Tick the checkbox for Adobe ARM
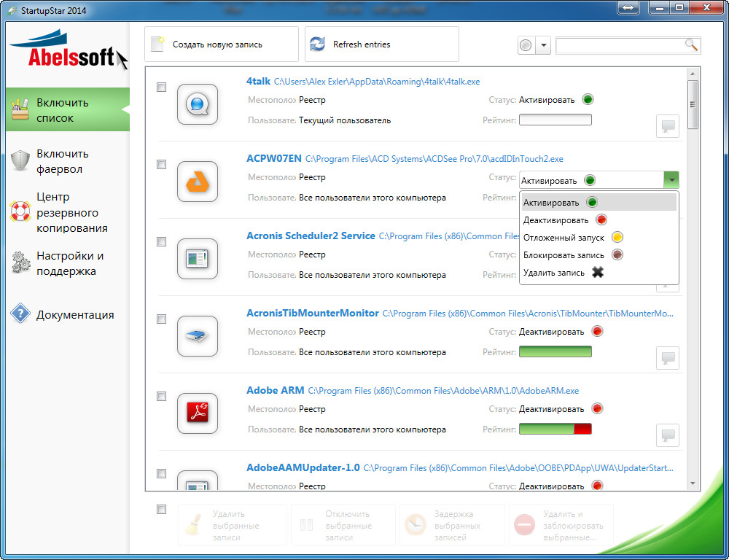 coord(162,396)
